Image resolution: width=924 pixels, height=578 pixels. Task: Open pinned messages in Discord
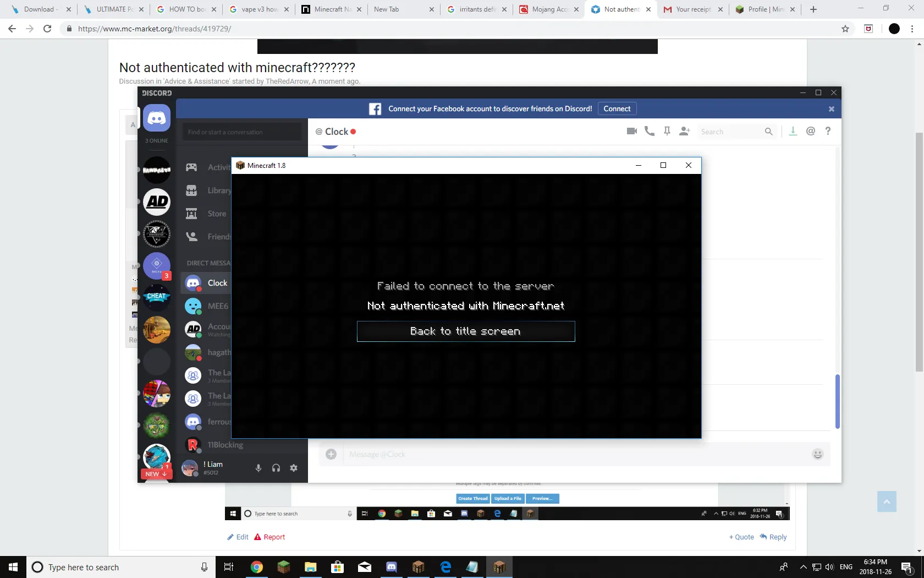pos(667,131)
